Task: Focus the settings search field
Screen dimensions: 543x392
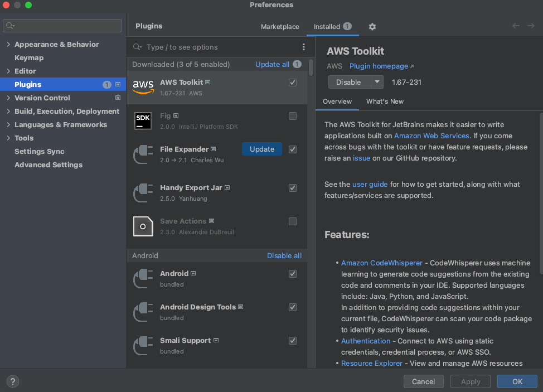Action: point(62,26)
